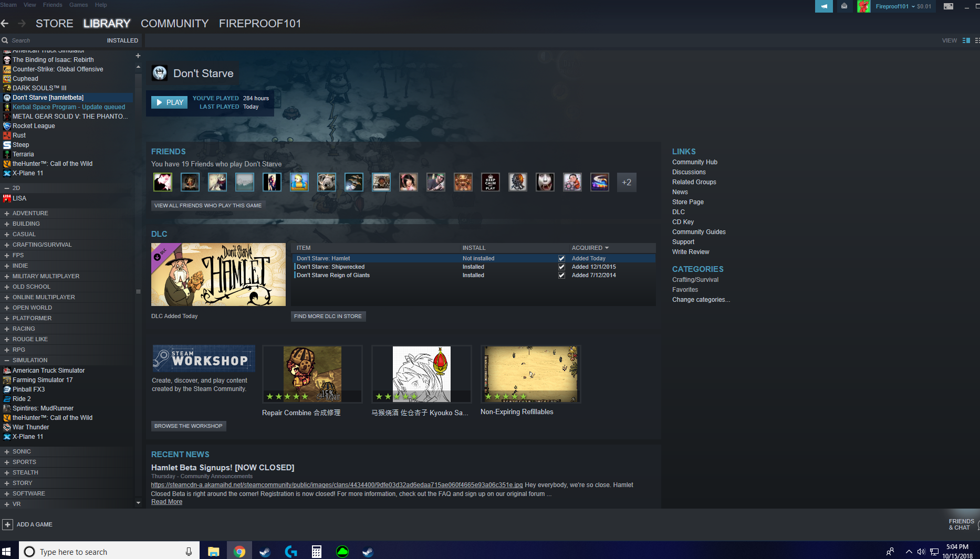Type in the library Search field

(x=53, y=40)
